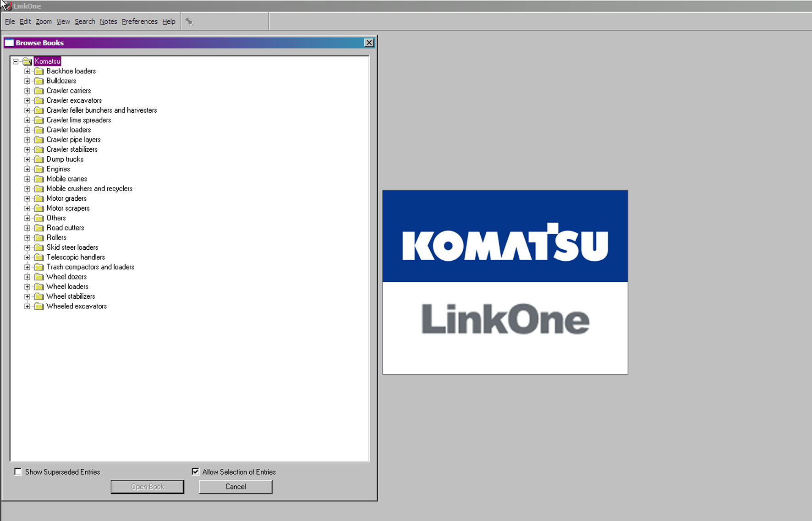Close the Browse Books dialog
The image size is (812, 521).
pos(369,43)
